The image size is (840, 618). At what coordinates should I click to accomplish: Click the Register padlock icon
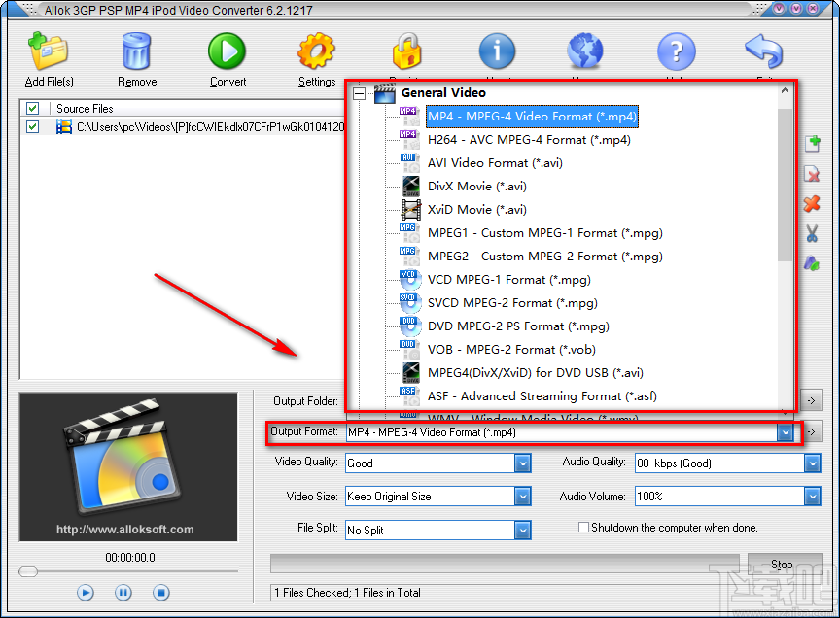click(x=407, y=51)
